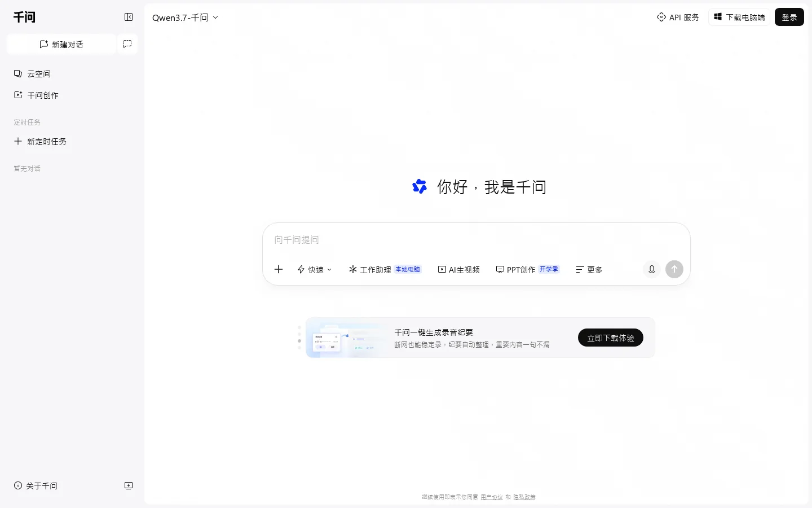The width and height of the screenshot is (812, 508).
Task: Click the blue Qwen logo beside greeting
Action: click(420, 186)
